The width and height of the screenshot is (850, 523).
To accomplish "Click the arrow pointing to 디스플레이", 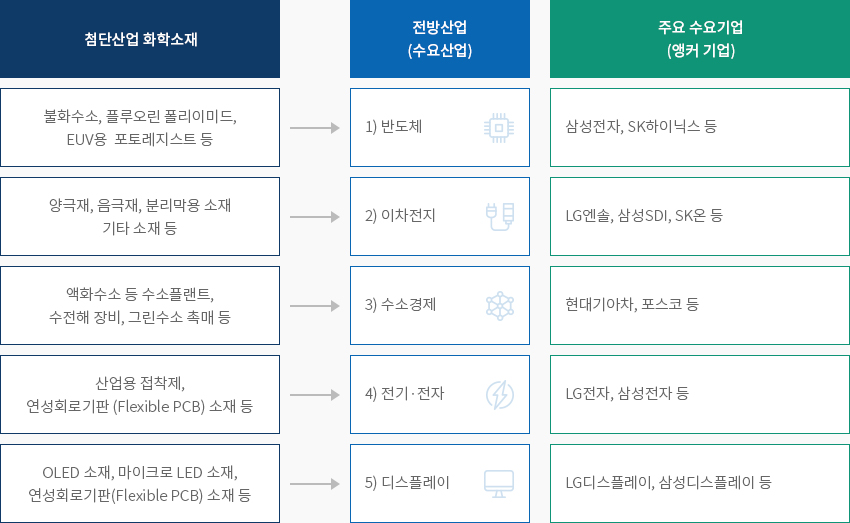I will click(x=314, y=484).
